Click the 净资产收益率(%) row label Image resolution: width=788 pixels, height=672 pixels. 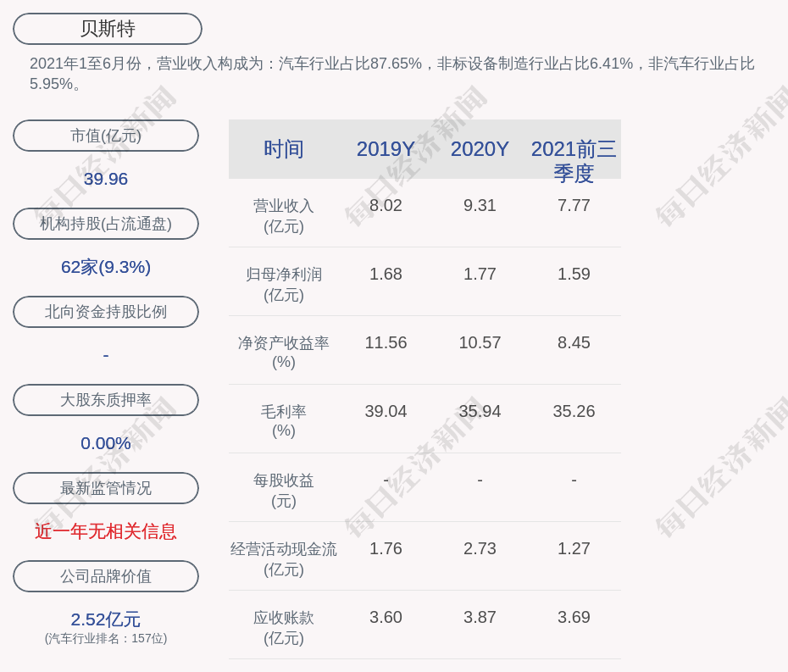click(284, 353)
